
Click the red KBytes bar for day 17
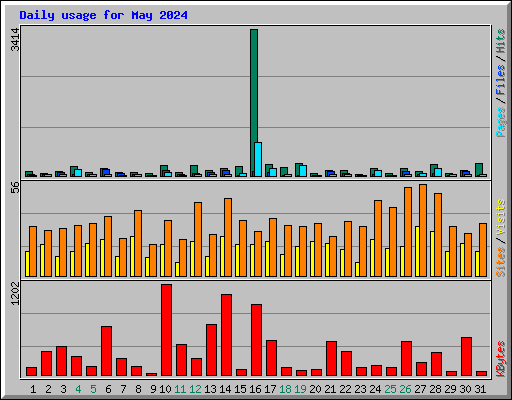[x=271, y=358]
